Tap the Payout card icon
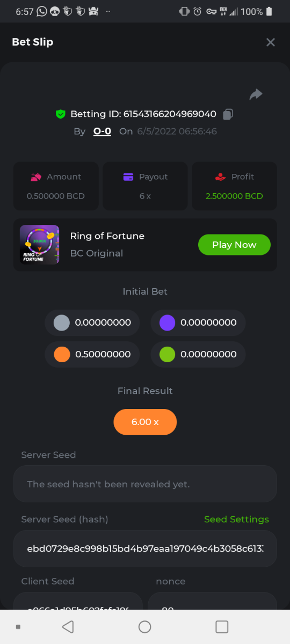 128,177
